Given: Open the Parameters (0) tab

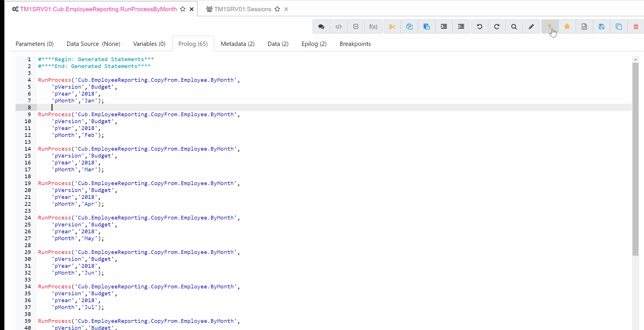Looking at the screenshot, I should coord(34,44).
